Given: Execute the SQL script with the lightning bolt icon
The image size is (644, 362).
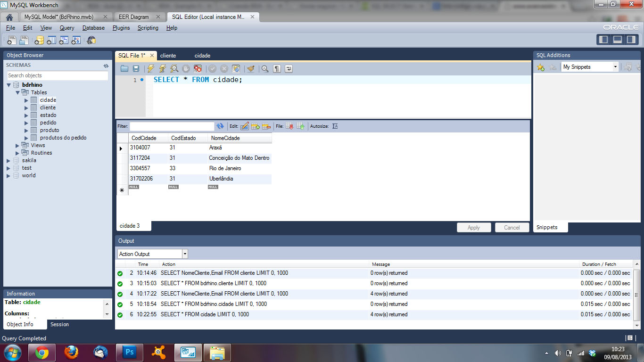Looking at the screenshot, I should coord(151,69).
